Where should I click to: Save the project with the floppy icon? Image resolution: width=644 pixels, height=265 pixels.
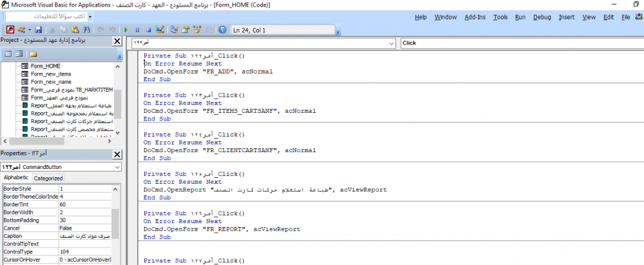[38, 30]
